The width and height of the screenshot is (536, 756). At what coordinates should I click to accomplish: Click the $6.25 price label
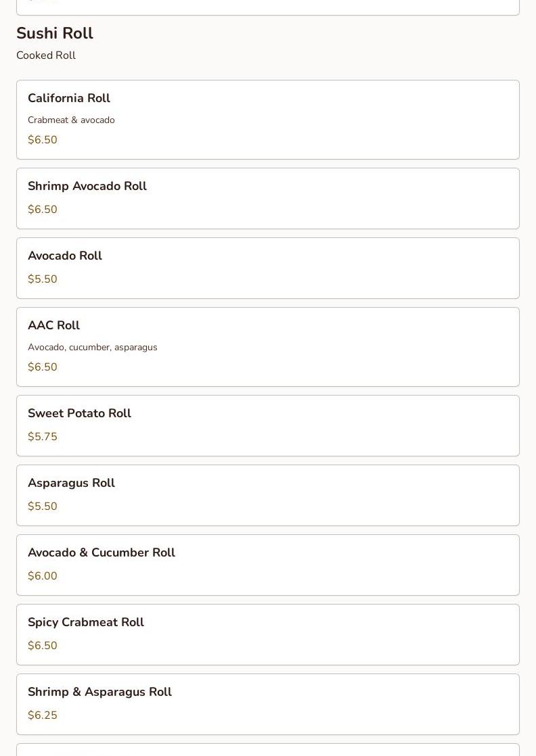tap(43, 715)
